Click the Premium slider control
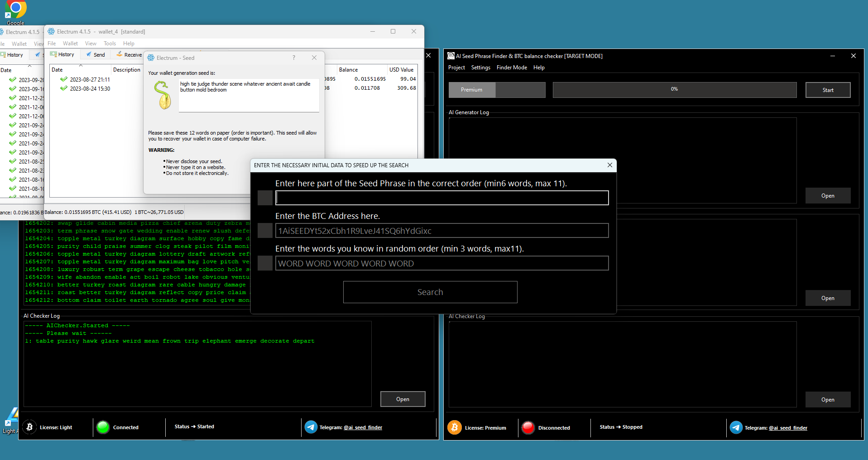Viewport: 868px width, 460px height. pyautogui.click(x=497, y=90)
